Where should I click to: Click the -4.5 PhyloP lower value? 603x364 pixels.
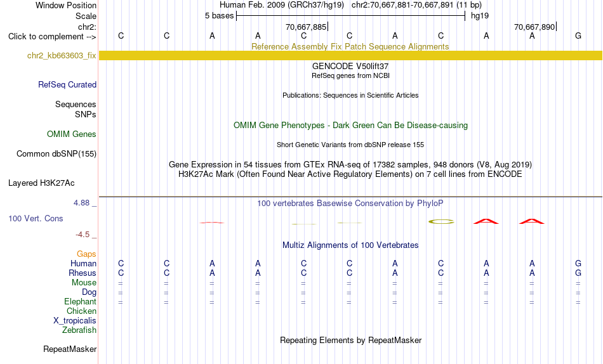pyautogui.click(x=83, y=235)
